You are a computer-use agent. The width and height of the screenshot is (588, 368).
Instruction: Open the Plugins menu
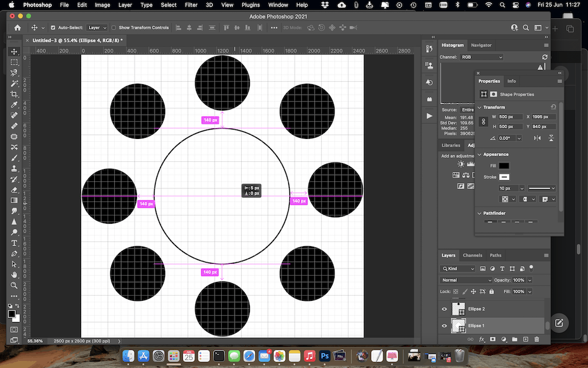250,5
